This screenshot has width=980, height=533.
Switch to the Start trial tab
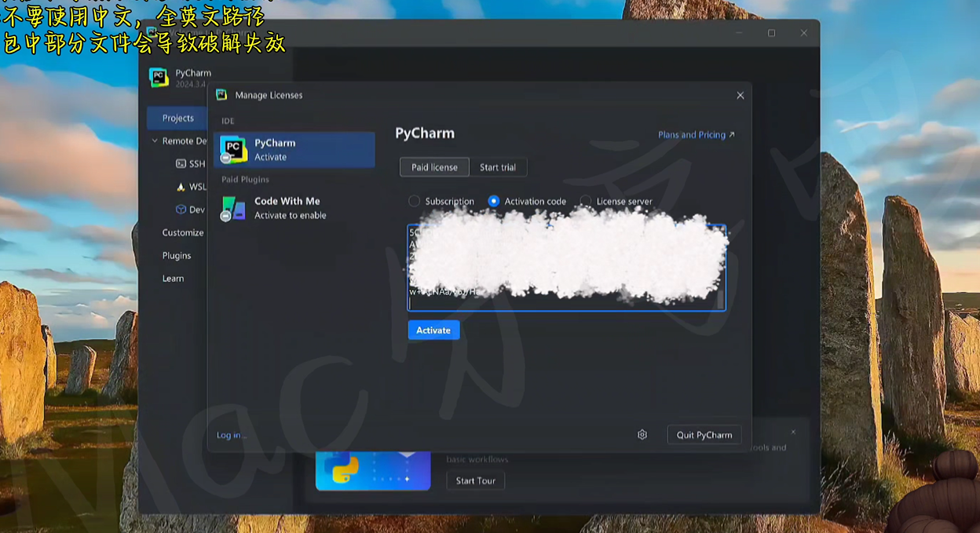click(498, 167)
